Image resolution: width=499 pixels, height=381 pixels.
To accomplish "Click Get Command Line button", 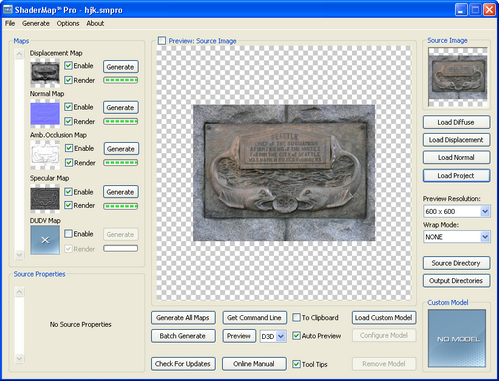I will click(x=254, y=318).
